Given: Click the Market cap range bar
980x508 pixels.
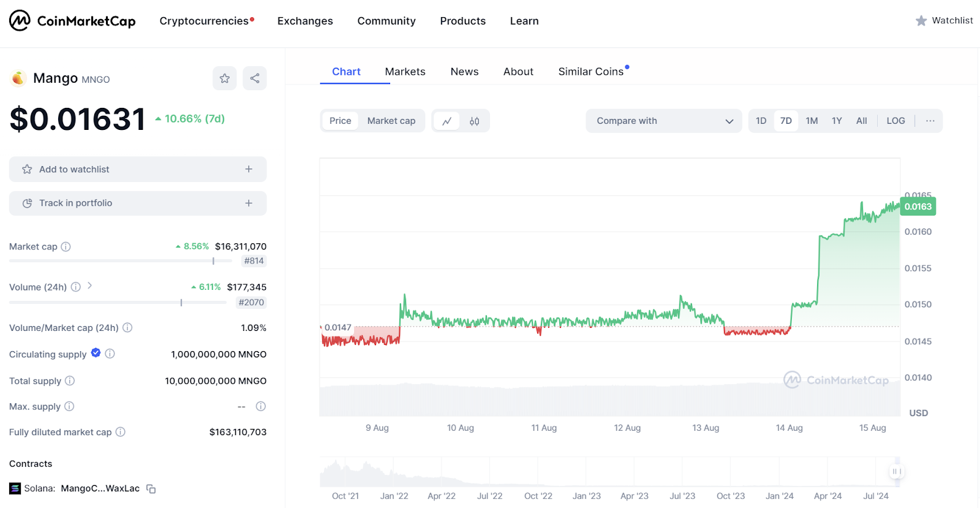Looking at the screenshot, I should click(121, 261).
